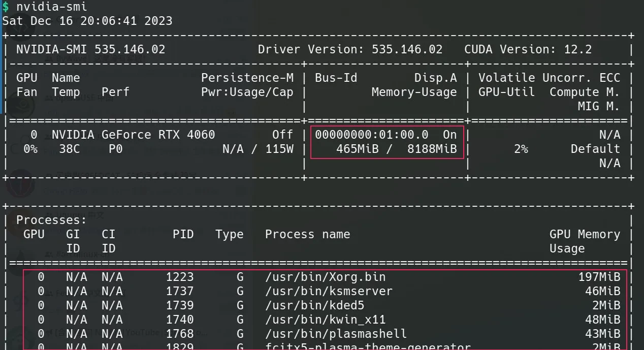
Task: Click the NVIDIA-SMI 535.146.02 version text
Action: [90, 49]
